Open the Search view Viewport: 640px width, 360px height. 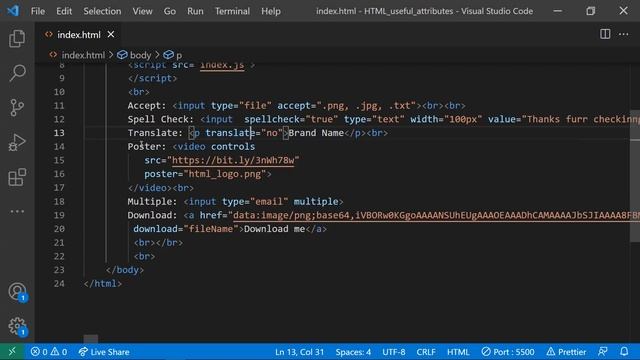pyautogui.click(x=17, y=73)
